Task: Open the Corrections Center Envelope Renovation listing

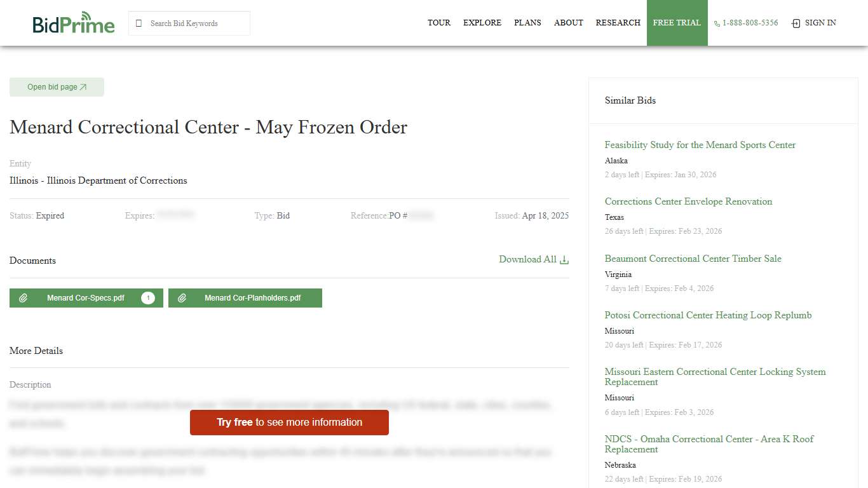Action: (x=688, y=201)
